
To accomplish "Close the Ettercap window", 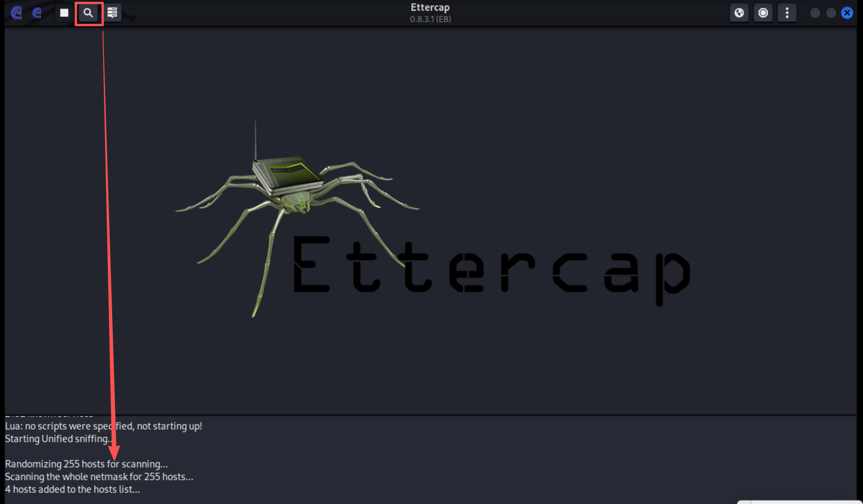I will (x=847, y=13).
